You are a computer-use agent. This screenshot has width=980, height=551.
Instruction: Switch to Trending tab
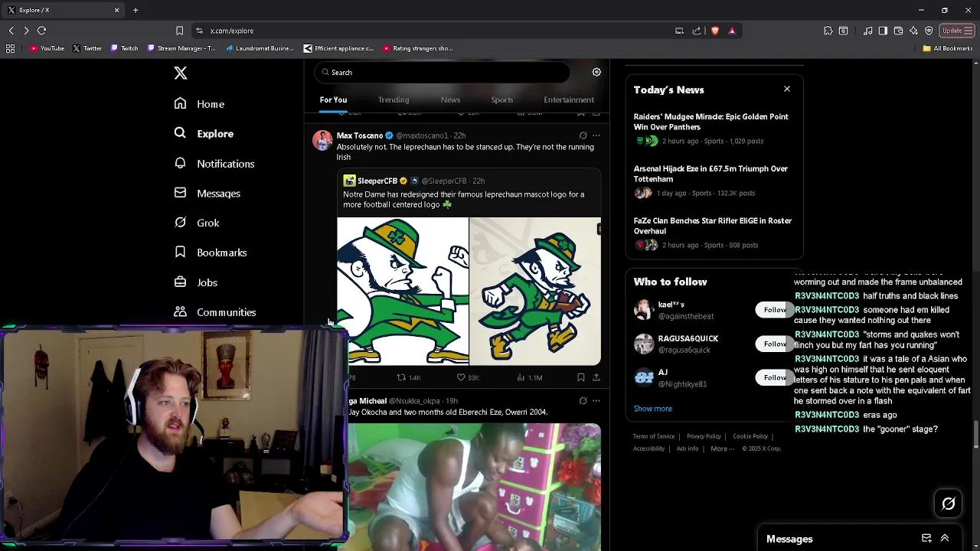click(394, 99)
